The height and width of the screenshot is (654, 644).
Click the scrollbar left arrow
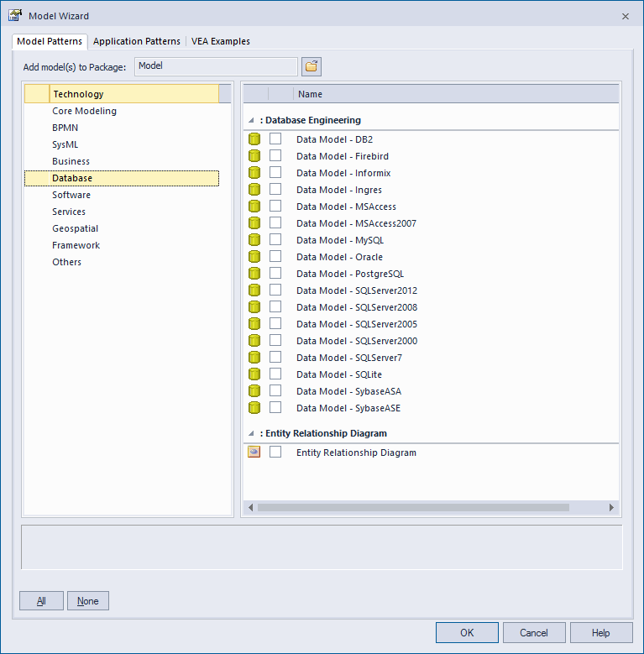click(x=250, y=507)
